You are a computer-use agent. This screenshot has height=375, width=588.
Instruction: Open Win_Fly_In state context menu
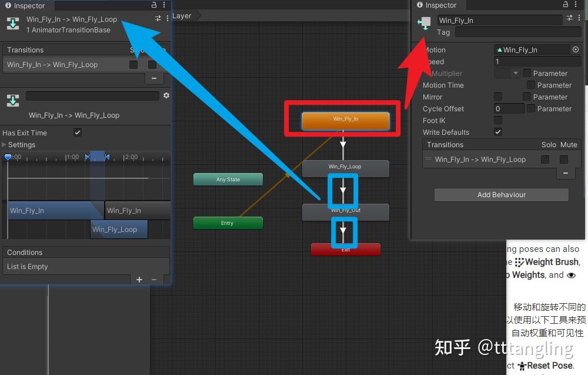click(x=579, y=18)
